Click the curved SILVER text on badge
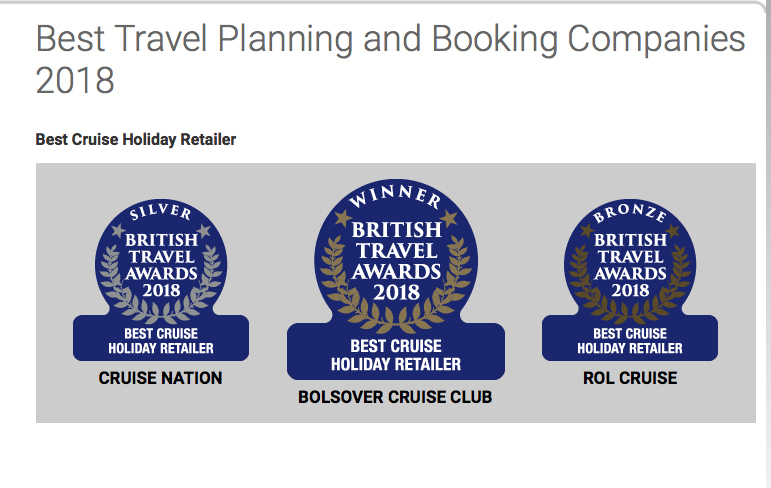771x488 pixels. pos(160,213)
